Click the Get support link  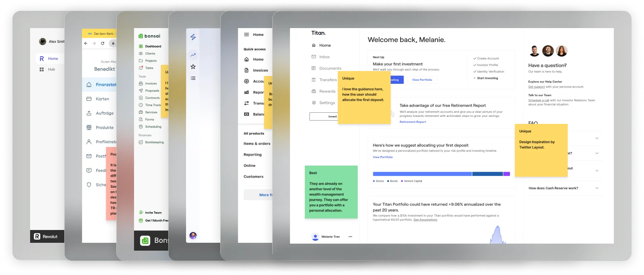[x=537, y=87]
